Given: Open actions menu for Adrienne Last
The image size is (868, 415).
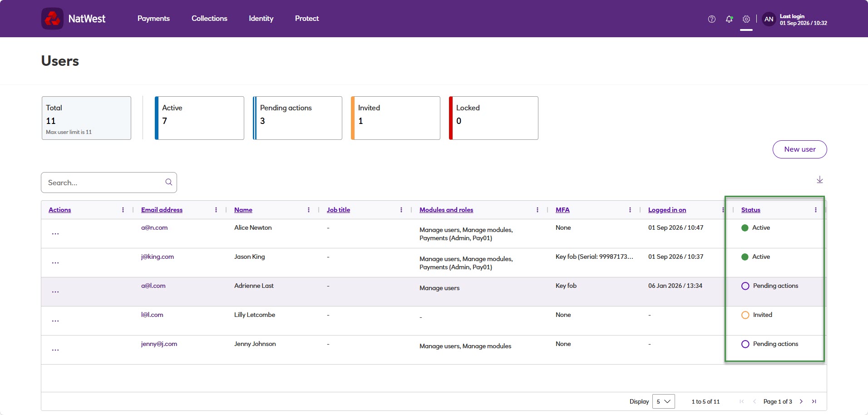Looking at the screenshot, I should tap(55, 292).
